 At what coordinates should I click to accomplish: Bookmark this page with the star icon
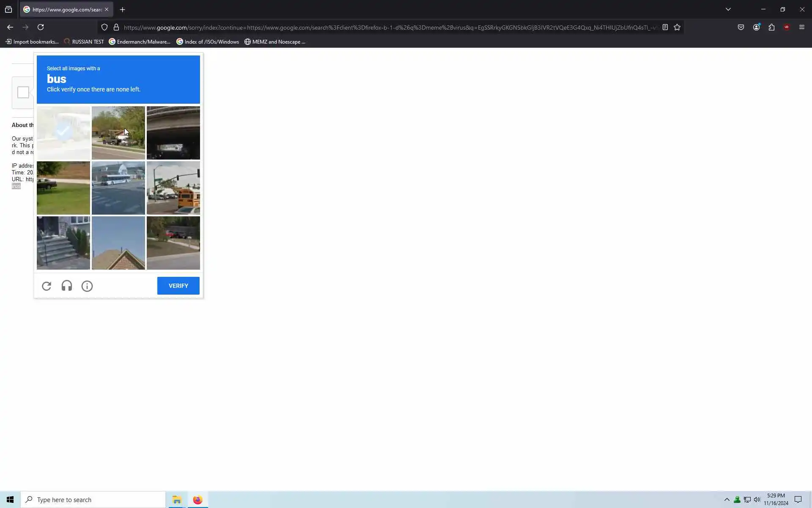(x=677, y=27)
